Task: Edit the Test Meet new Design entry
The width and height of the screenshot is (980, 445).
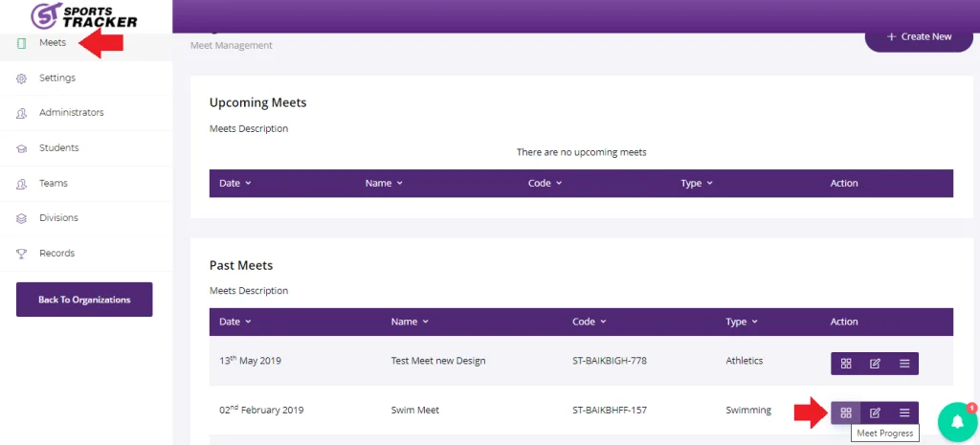Action: point(875,364)
